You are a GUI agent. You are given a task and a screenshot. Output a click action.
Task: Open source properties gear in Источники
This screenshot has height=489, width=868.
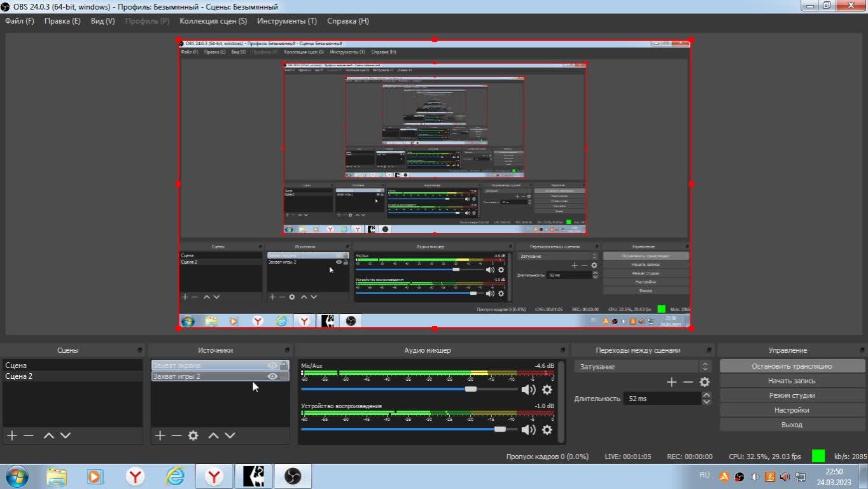point(193,436)
